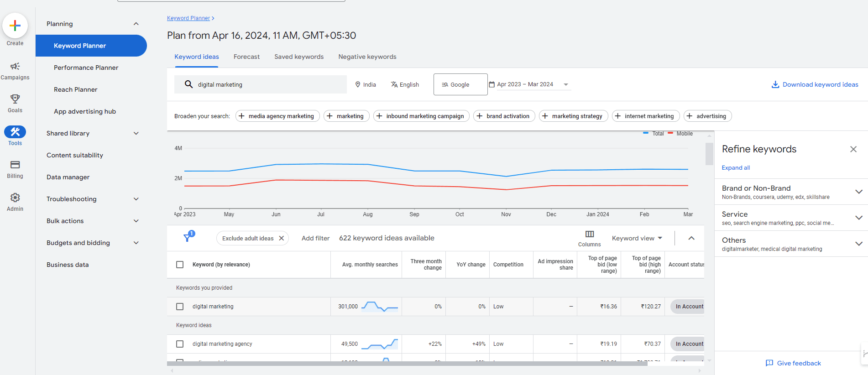Check the digital marketing agency checkbox

[x=180, y=344]
